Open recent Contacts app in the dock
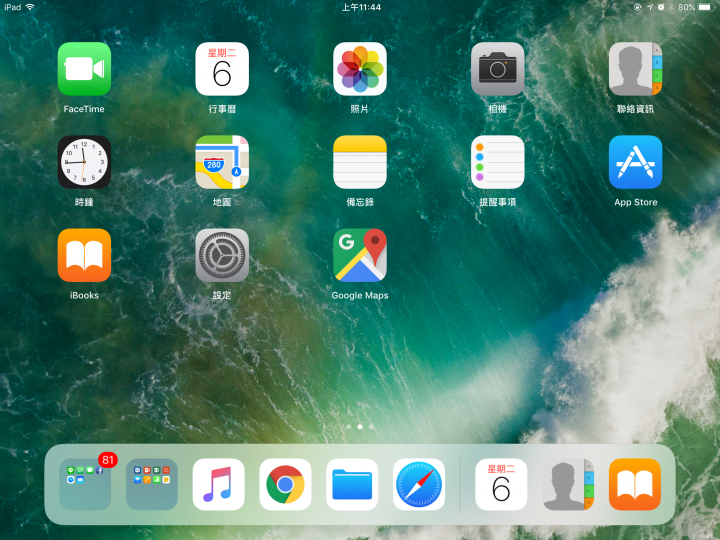720x540 pixels. click(568, 484)
